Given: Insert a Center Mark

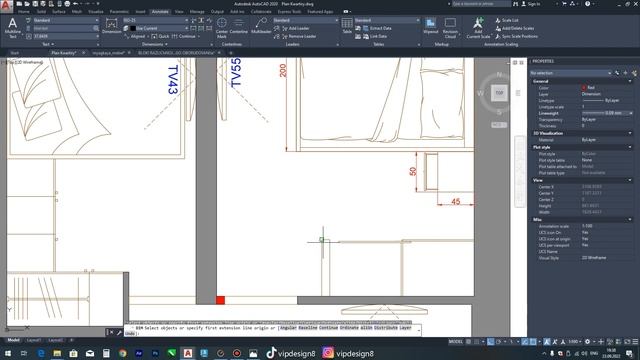Looking at the screenshot, I should click(x=222, y=28).
